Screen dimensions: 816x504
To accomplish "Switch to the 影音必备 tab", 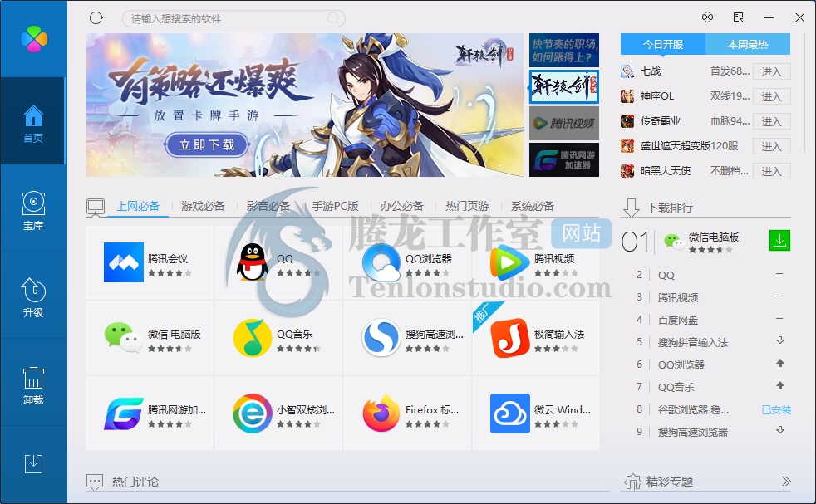I will click(x=268, y=206).
